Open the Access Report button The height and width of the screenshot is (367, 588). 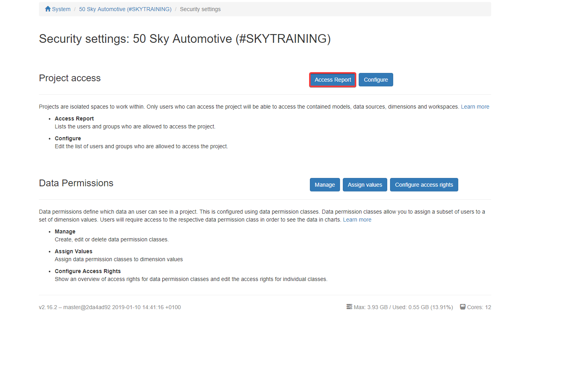[332, 80]
